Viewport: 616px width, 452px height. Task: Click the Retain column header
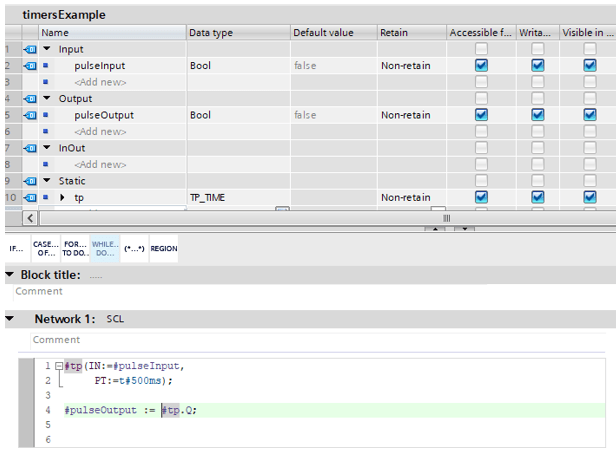[x=412, y=33]
